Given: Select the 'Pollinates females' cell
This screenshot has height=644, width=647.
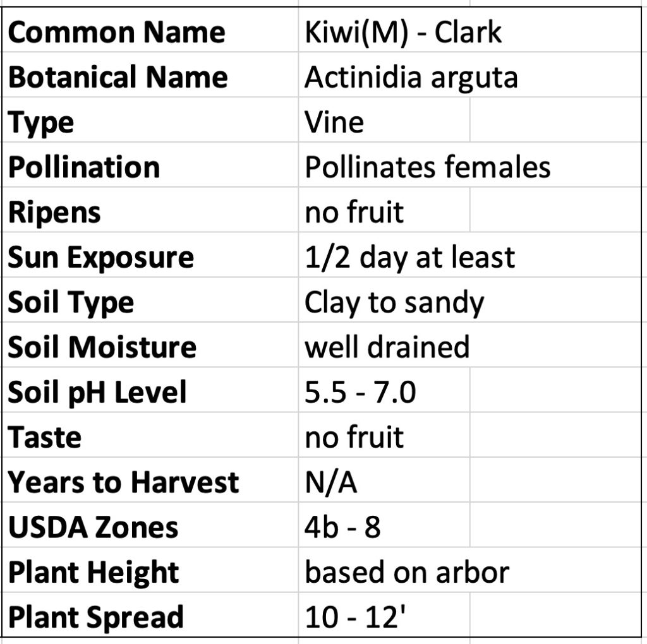Looking at the screenshot, I should coord(427,167).
